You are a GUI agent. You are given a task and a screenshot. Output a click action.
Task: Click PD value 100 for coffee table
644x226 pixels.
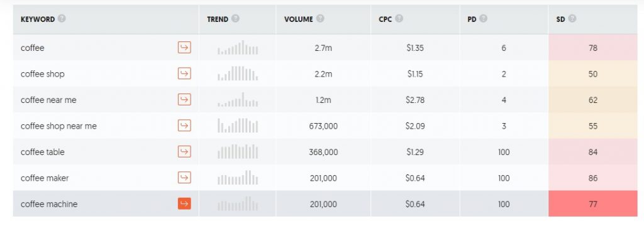click(x=504, y=152)
